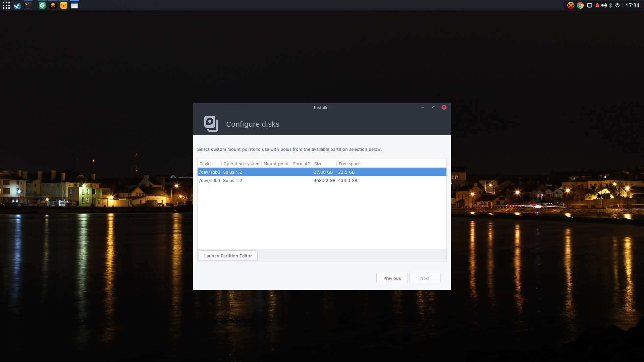Open the orange hexagon app in panel

point(53,5)
